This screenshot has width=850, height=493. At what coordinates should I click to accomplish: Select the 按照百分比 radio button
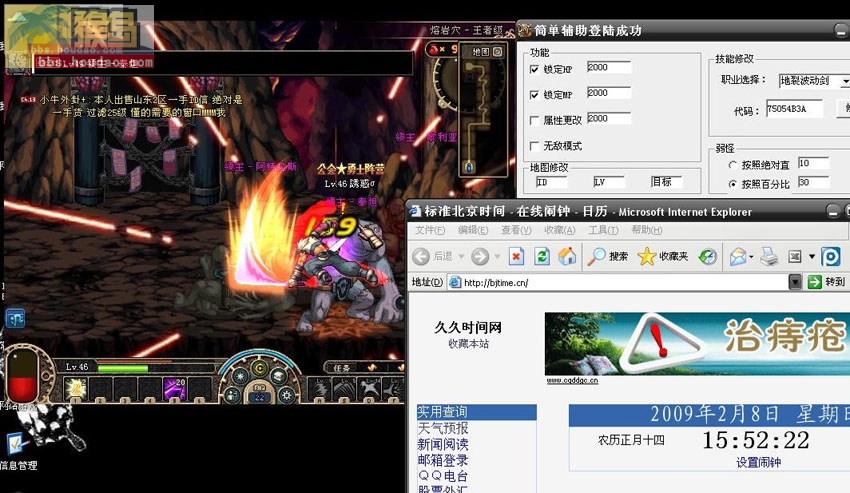tap(733, 184)
